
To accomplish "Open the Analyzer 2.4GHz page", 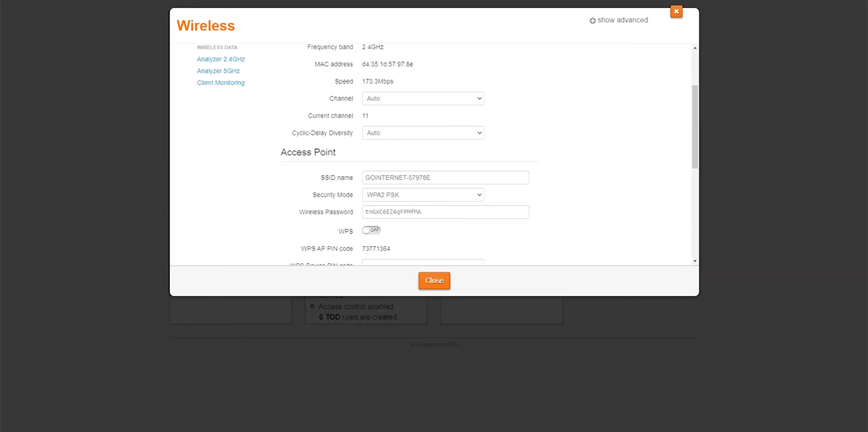I will 220,59.
